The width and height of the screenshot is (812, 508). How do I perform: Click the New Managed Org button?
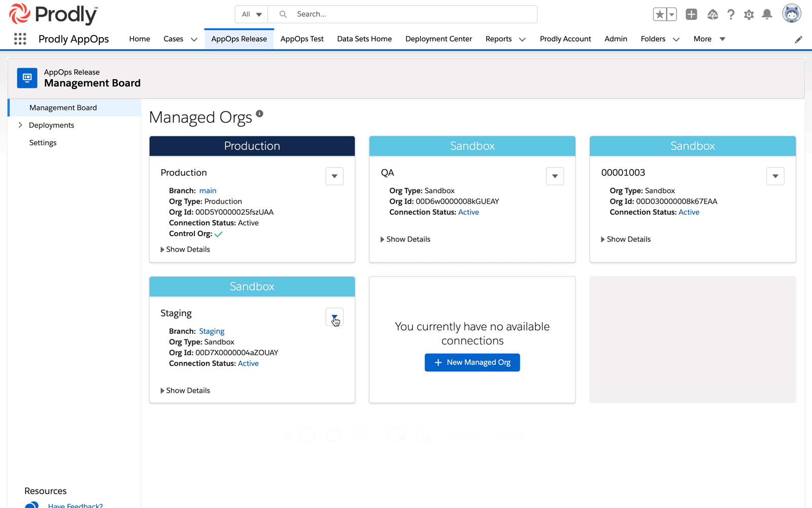point(471,362)
